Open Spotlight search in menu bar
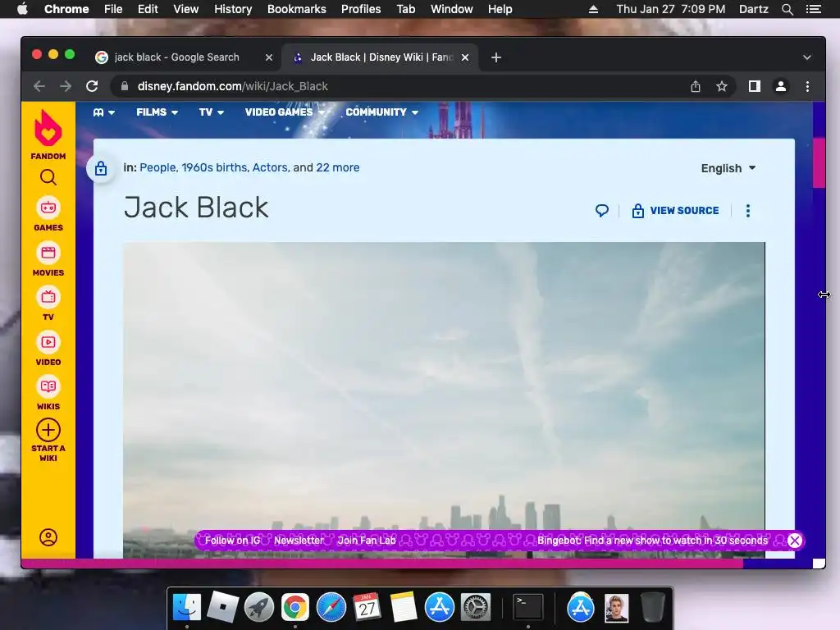The height and width of the screenshot is (630, 840). [x=787, y=9]
